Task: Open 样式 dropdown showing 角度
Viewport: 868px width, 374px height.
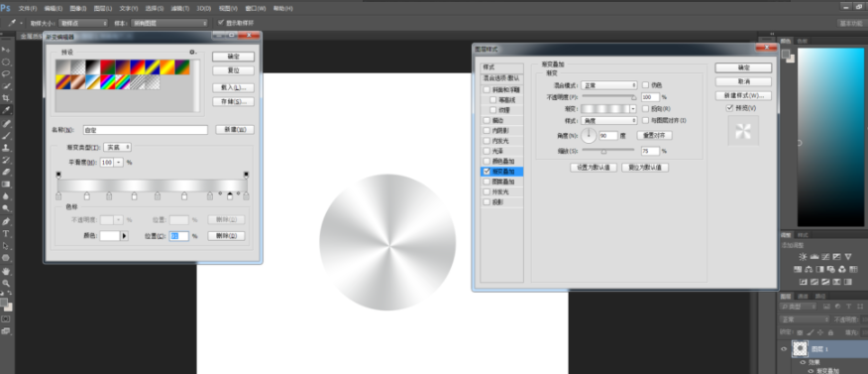Action: point(609,120)
